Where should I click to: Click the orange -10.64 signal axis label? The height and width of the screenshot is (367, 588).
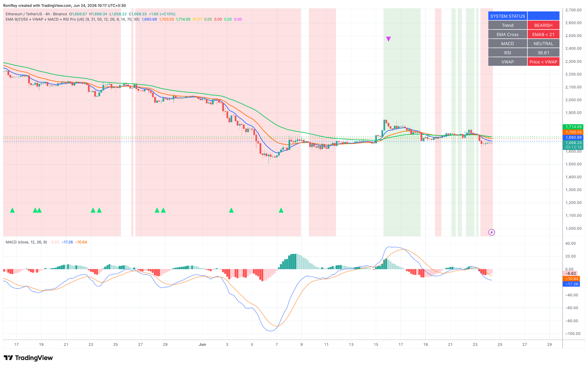coord(571,279)
